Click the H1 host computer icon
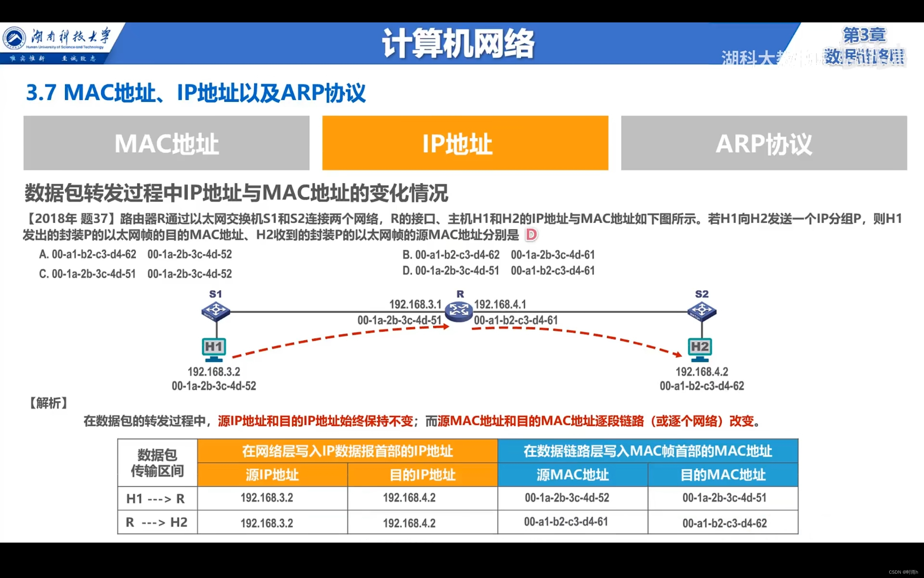Image resolution: width=924 pixels, height=578 pixels. pyautogui.click(x=214, y=349)
